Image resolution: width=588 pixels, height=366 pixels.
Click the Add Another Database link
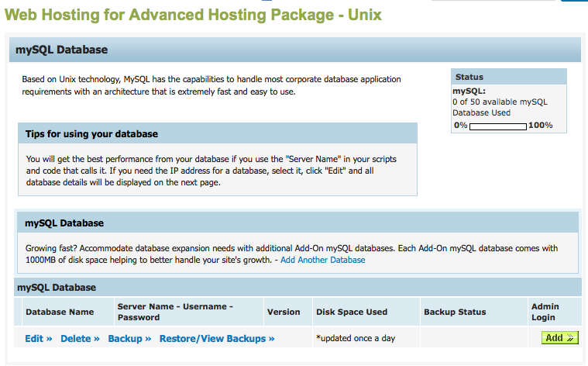(x=323, y=260)
